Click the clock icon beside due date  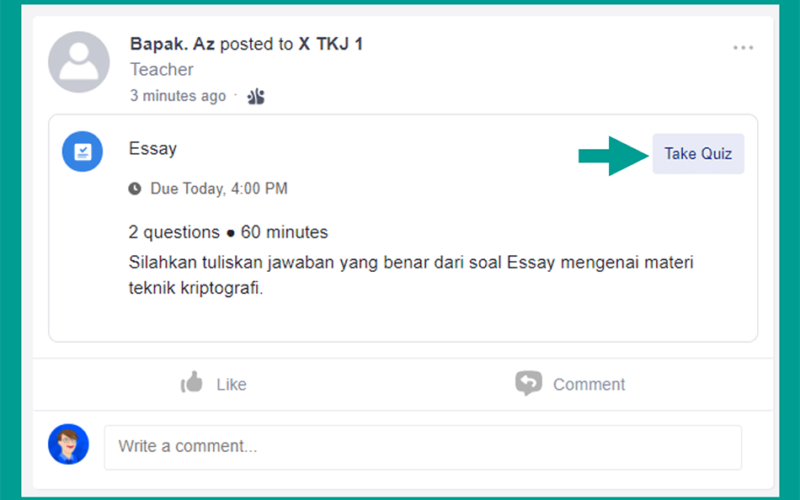[x=135, y=189]
